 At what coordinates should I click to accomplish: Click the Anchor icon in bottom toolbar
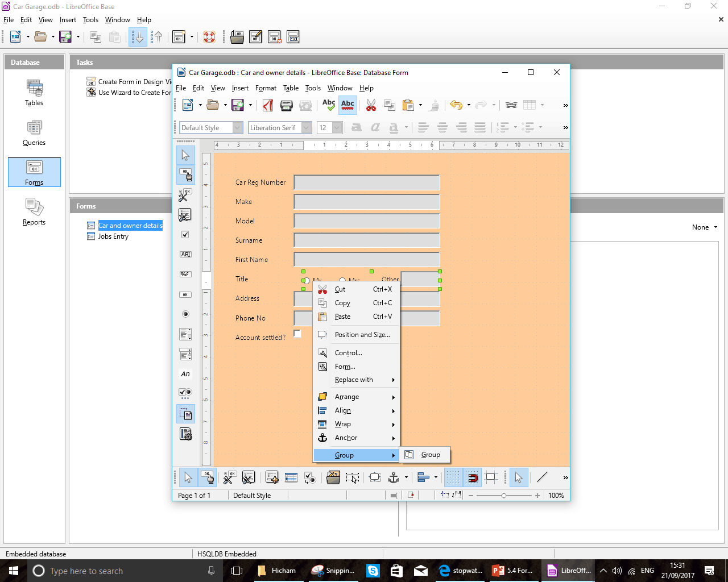tap(394, 477)
